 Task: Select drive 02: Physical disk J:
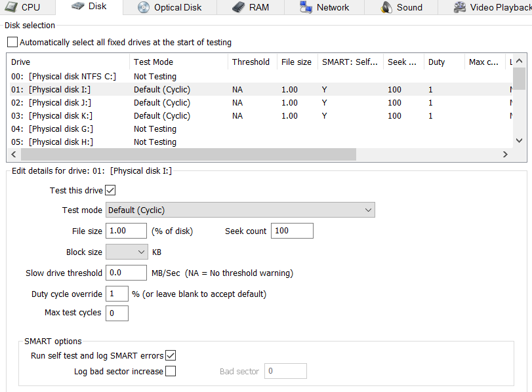click(x=260, y=103)
